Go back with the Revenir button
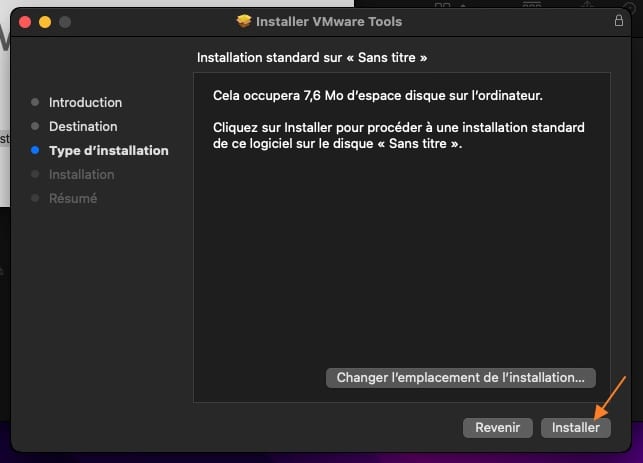The width and height of the screenshot is (643, 463). coord(497,427)
